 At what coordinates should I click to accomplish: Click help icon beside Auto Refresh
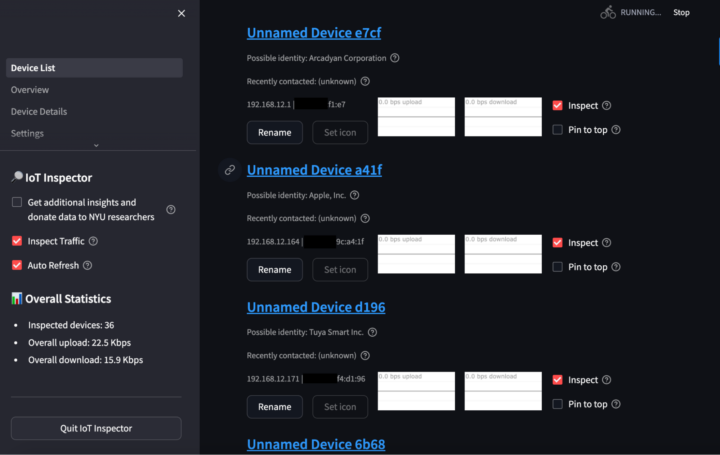[x=88, y=265]
